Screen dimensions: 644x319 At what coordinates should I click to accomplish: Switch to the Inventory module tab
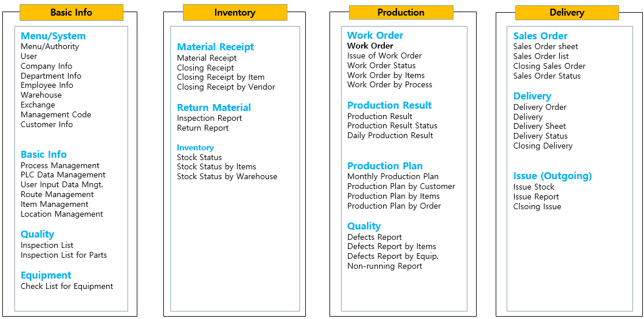[x=235, y=12]
